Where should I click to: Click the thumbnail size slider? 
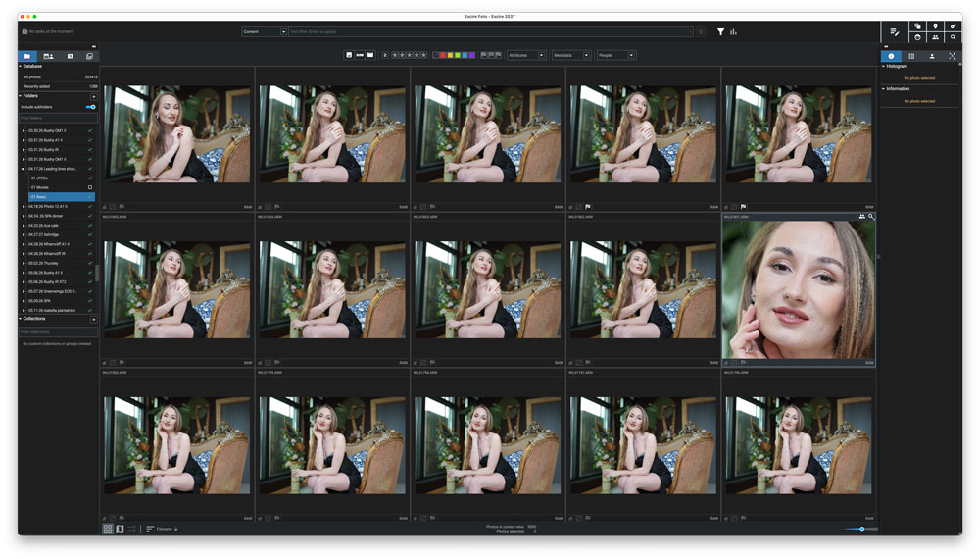click(861, 529)
